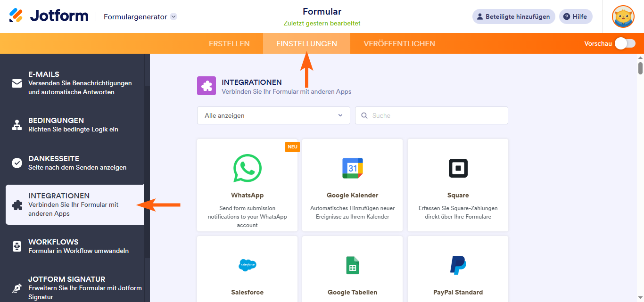644x302 pixels.
Task: Select the Integrationen sidebar section
Action: 75,204
